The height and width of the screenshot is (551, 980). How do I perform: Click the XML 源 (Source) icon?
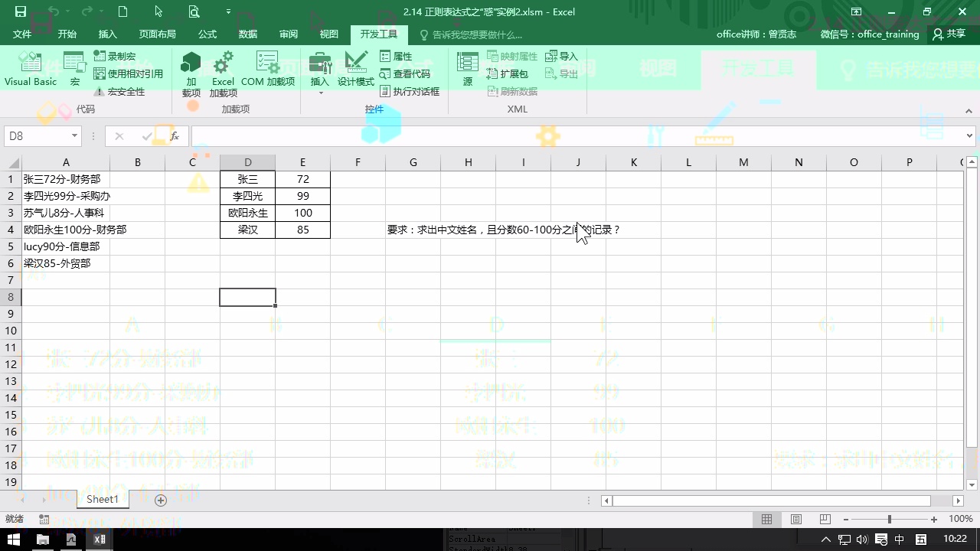coord(466,69)
